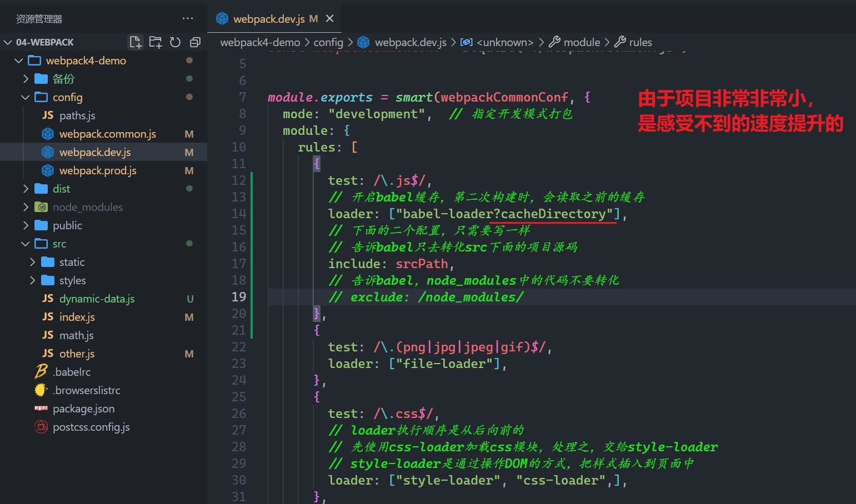This screenshot has width=856, height=504.
Task: Expand the styles folder
Action: [x=32, y=280]
